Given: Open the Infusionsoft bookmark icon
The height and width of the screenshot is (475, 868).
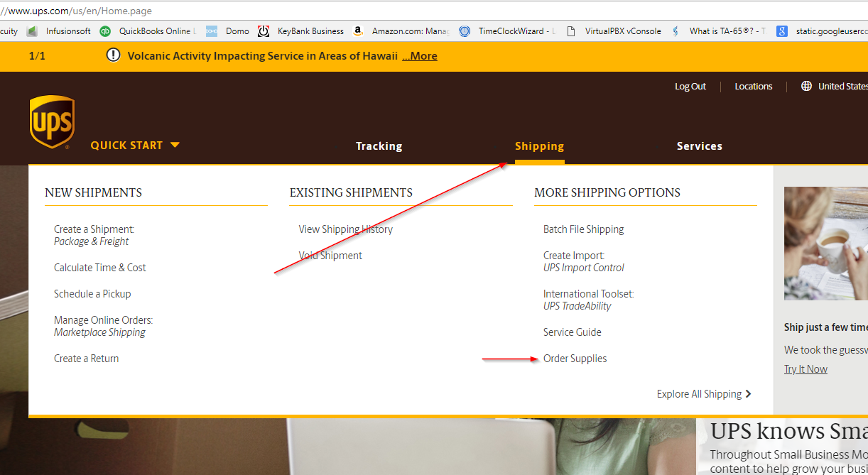Looking at the screenshot, I should point(31,31).
